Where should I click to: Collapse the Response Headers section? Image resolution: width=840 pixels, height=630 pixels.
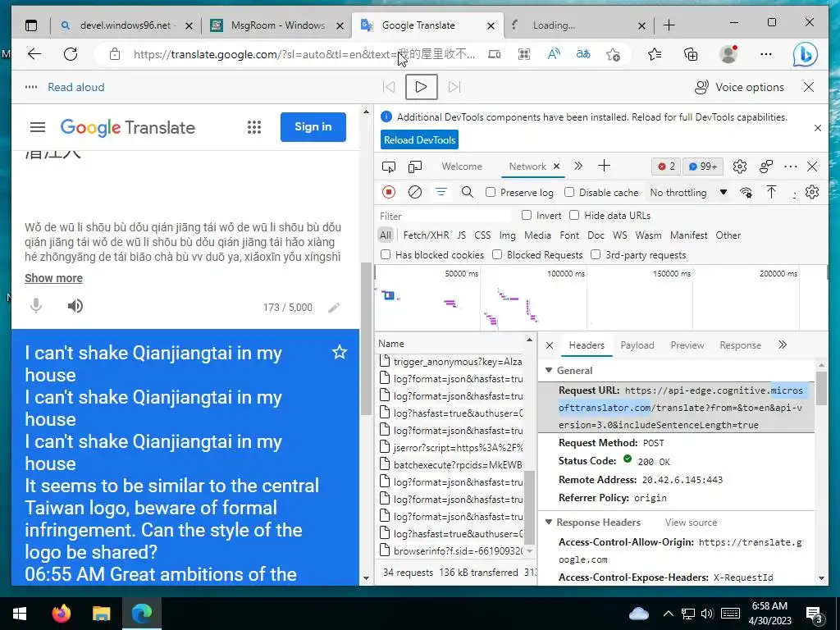tap(549, 522)
